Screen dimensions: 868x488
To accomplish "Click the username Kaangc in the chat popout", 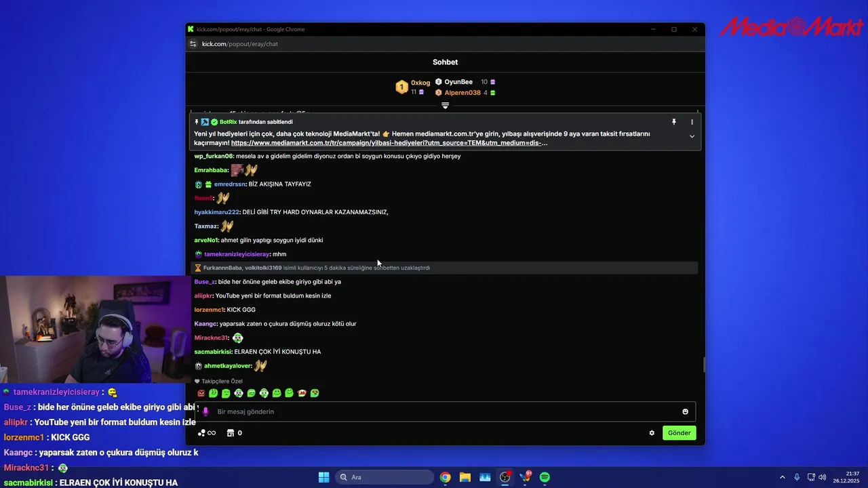I will tap(205, 324).
